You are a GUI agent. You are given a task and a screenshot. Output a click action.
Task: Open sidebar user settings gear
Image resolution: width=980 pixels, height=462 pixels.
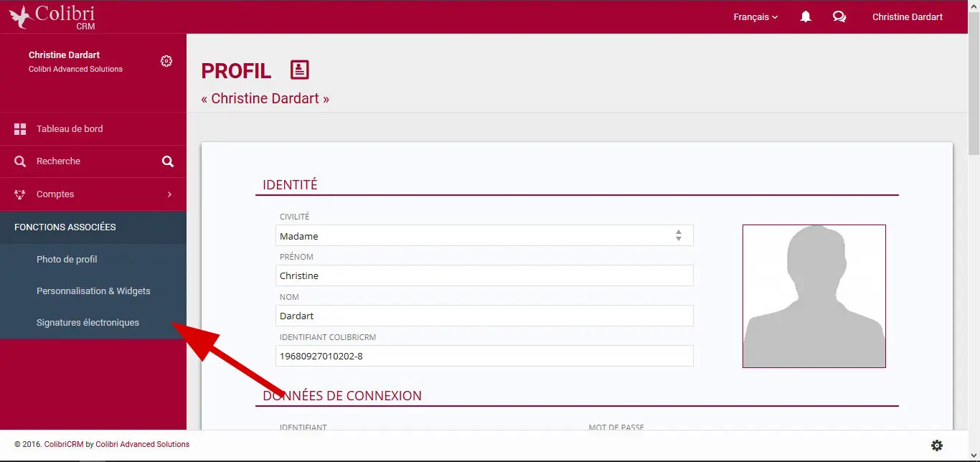click(166, 61)
